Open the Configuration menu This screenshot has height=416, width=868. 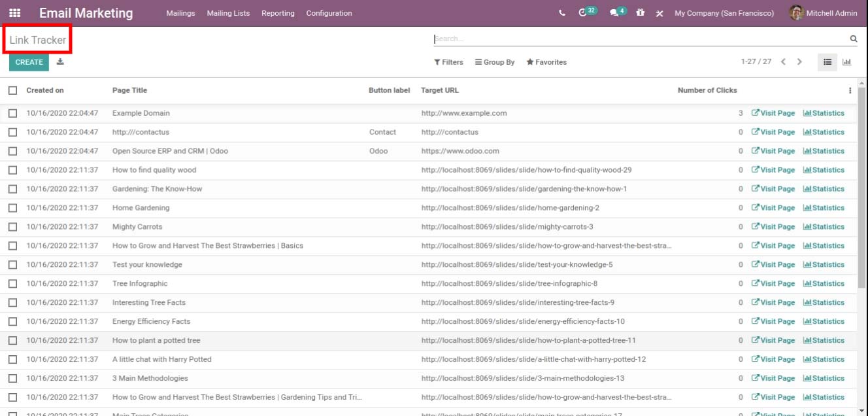click(x=329, y=13)
